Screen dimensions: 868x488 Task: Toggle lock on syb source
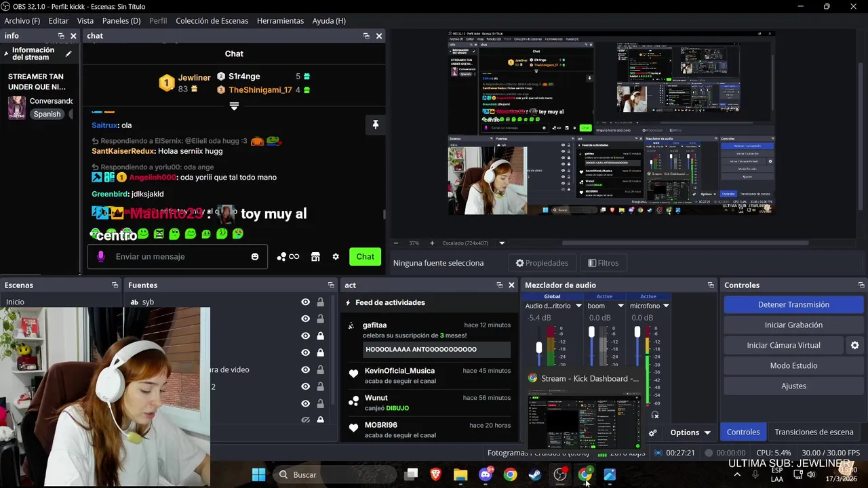click(x=320, y=302)
